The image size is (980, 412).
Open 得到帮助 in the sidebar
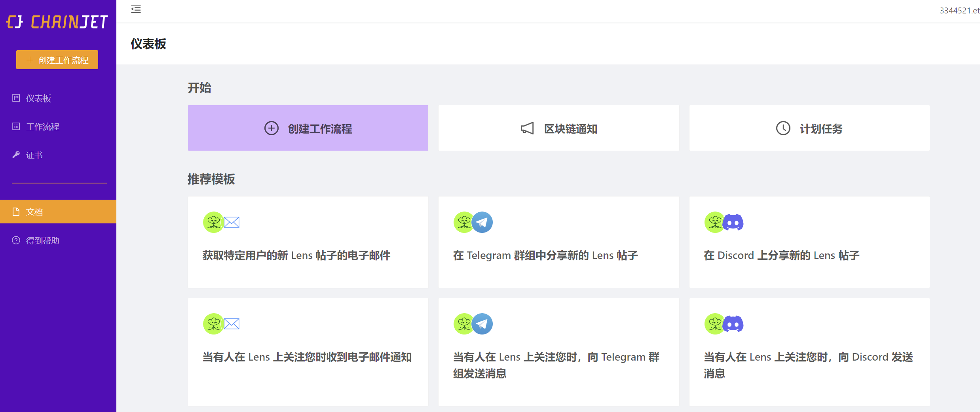pos(58,240)
